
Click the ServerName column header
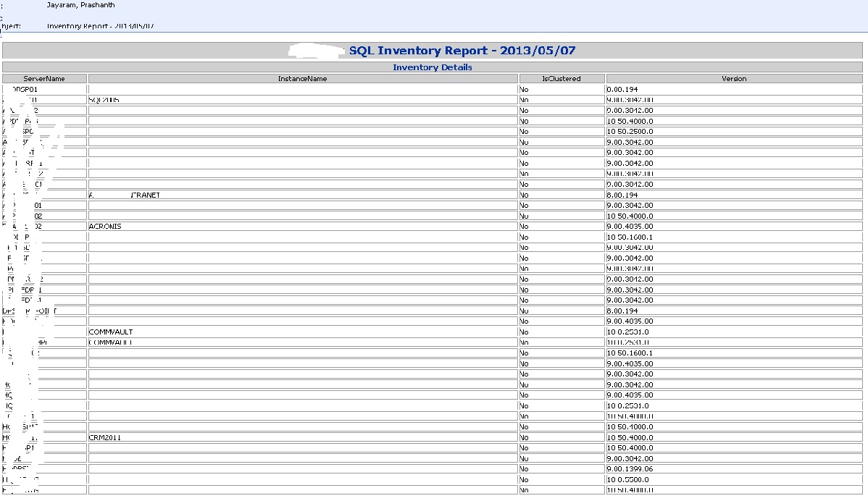click(44, 78)
